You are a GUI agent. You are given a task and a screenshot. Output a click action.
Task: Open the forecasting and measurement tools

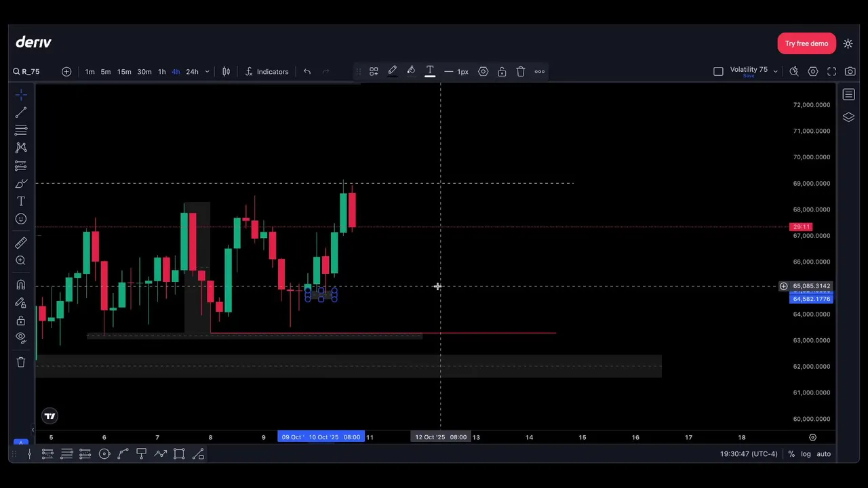pos(21,166)
